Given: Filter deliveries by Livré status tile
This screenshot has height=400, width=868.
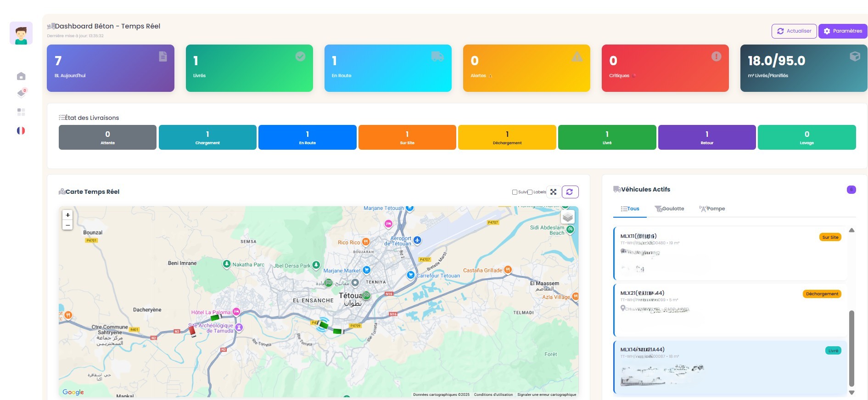Looking at the screenshot, I should coord(607,137).
